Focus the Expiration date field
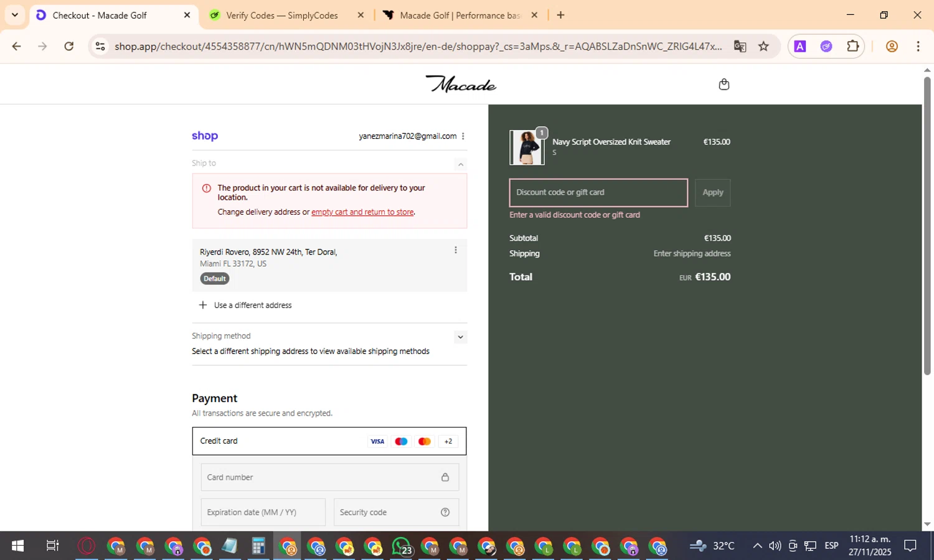The image size is (934, 560). [x=263, y=512]
